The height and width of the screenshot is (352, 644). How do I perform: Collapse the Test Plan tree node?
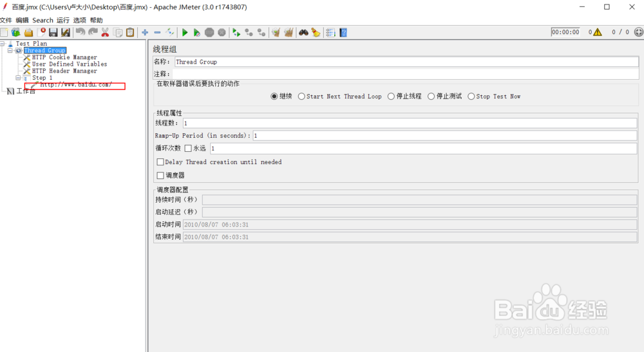3,43
